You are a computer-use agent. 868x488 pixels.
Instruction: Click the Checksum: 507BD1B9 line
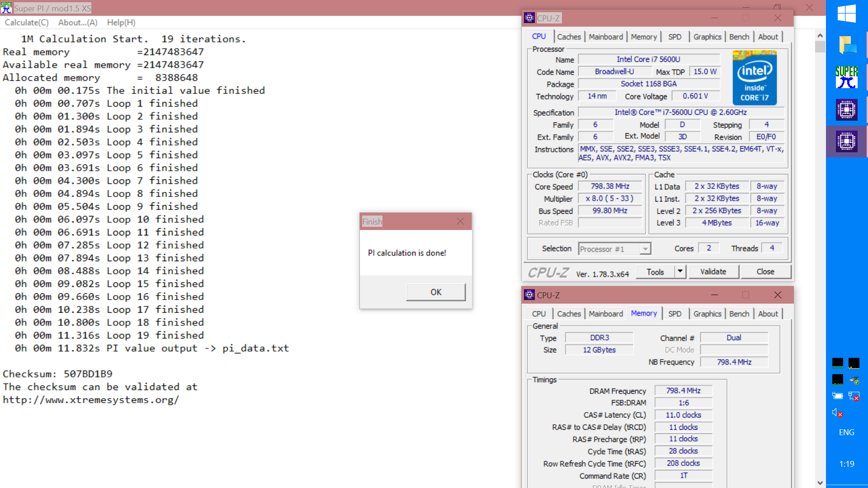(x=57, y=374)
